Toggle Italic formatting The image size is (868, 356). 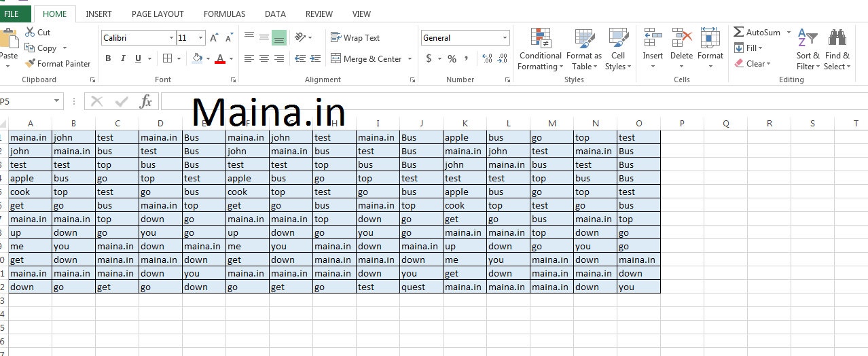(124, 58)
